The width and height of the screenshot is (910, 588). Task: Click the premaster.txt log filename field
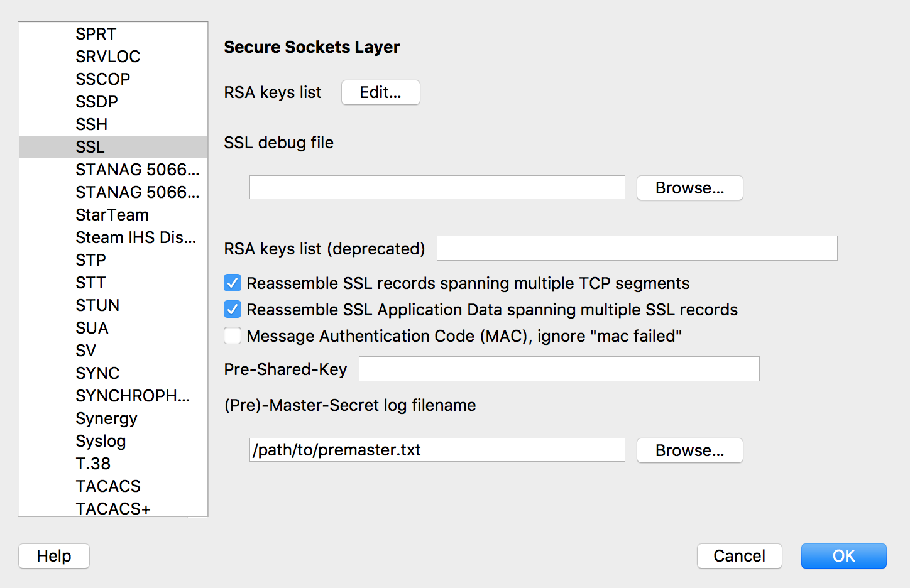click(x=437, y=450)
